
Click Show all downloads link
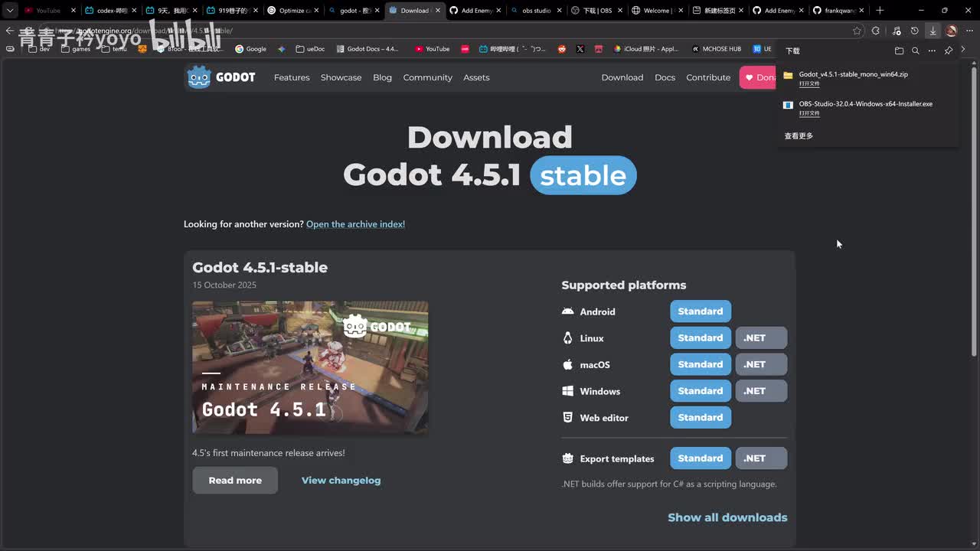tap(727, 517)
